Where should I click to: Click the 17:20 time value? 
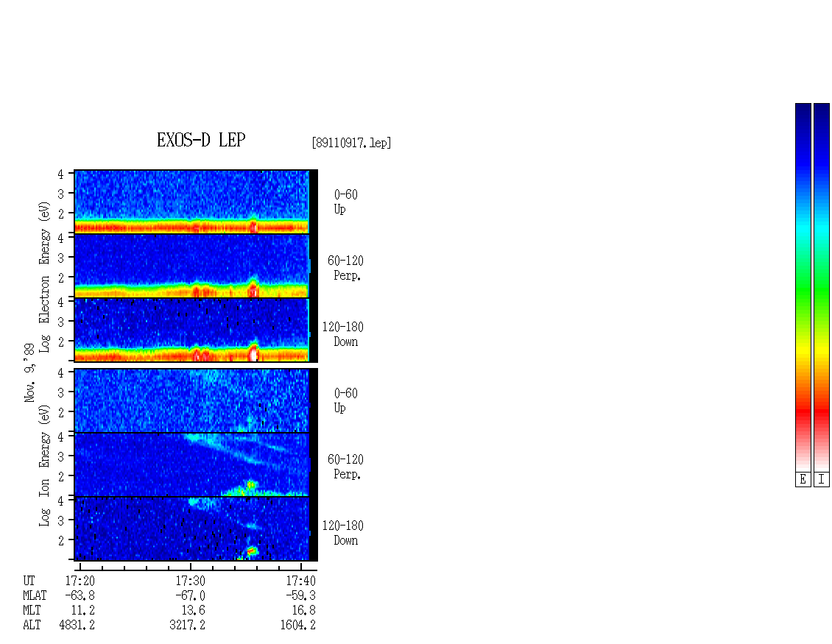pyautogui.click(x=80, y=581)
